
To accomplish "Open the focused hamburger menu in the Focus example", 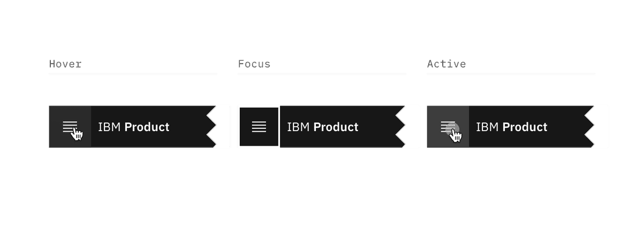I will pos(259,127).
